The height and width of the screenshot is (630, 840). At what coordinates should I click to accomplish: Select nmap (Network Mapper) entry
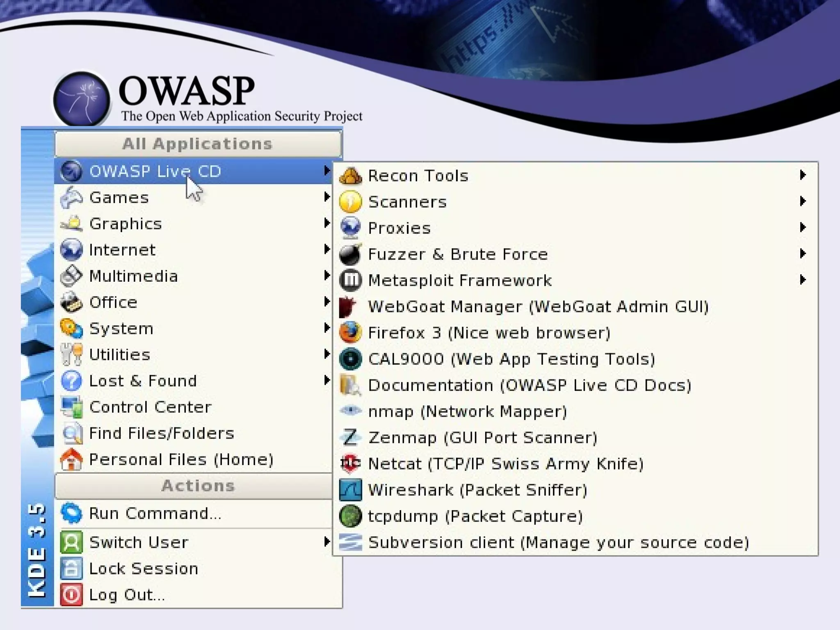tap(467, 411)
